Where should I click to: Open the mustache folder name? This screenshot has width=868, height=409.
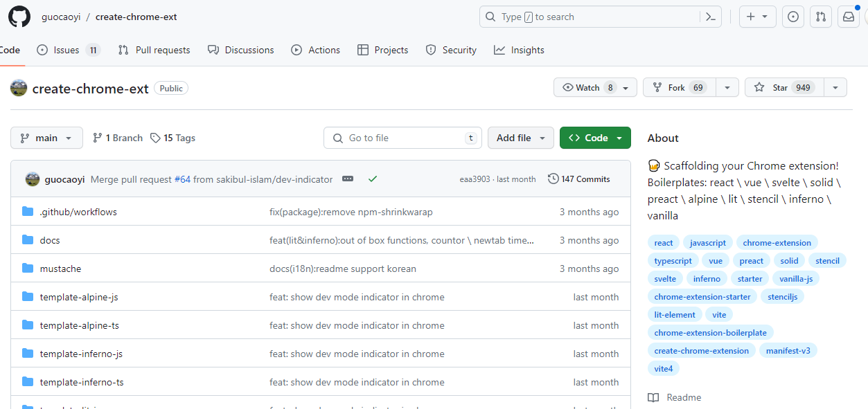point(60,269)
